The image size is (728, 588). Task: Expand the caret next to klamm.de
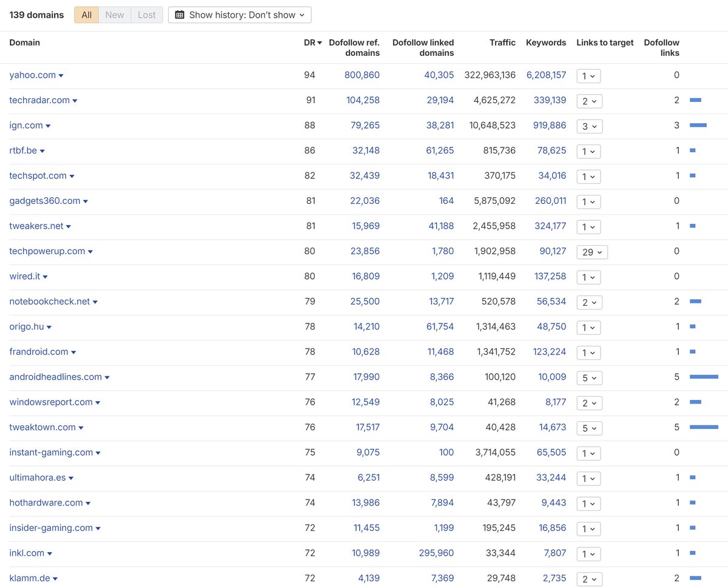[x=55, y=579]
